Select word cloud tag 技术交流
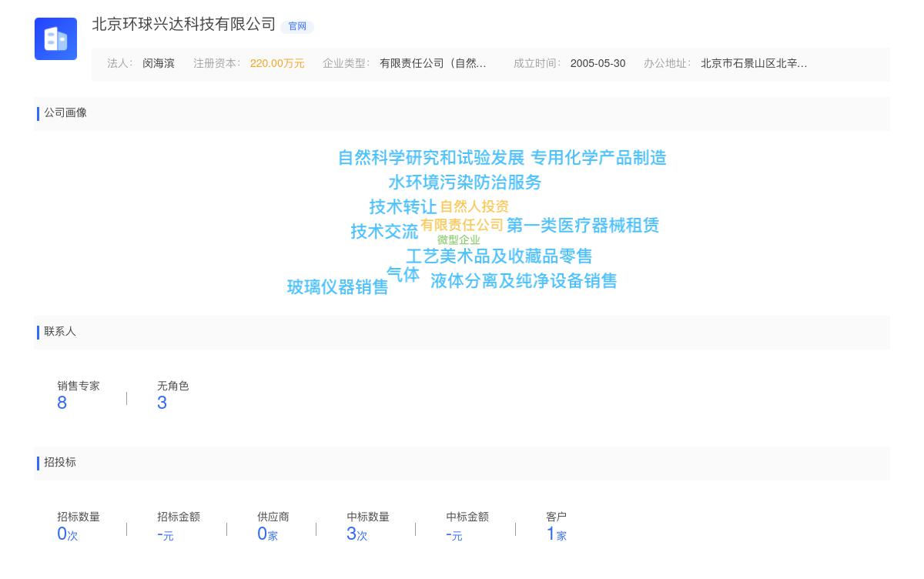The image size is (924, 579). pyautogui.click(x=384, y=232)
